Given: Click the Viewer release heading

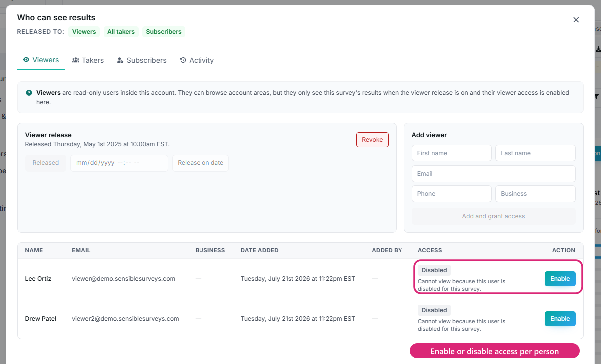Looking at the screenshot, I should click(48, 135).
